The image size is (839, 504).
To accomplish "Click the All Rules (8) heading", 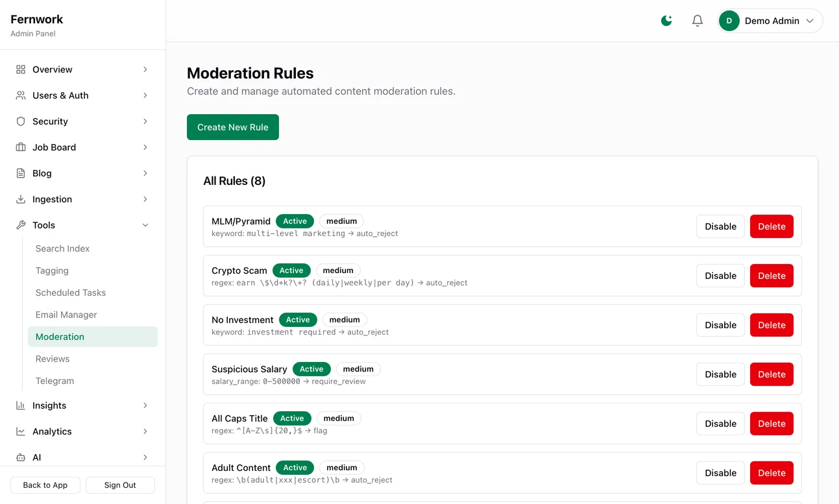I will pyautogui.click(x=234, y=181).
